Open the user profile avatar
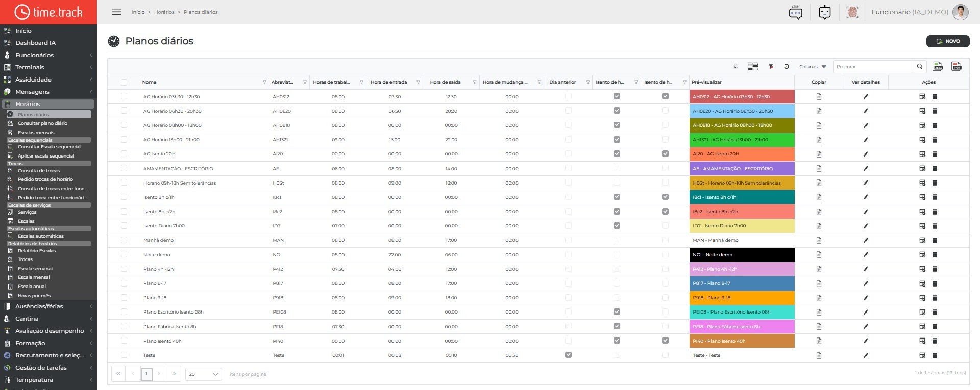The image size is (980, 390). tap(961, 12)
